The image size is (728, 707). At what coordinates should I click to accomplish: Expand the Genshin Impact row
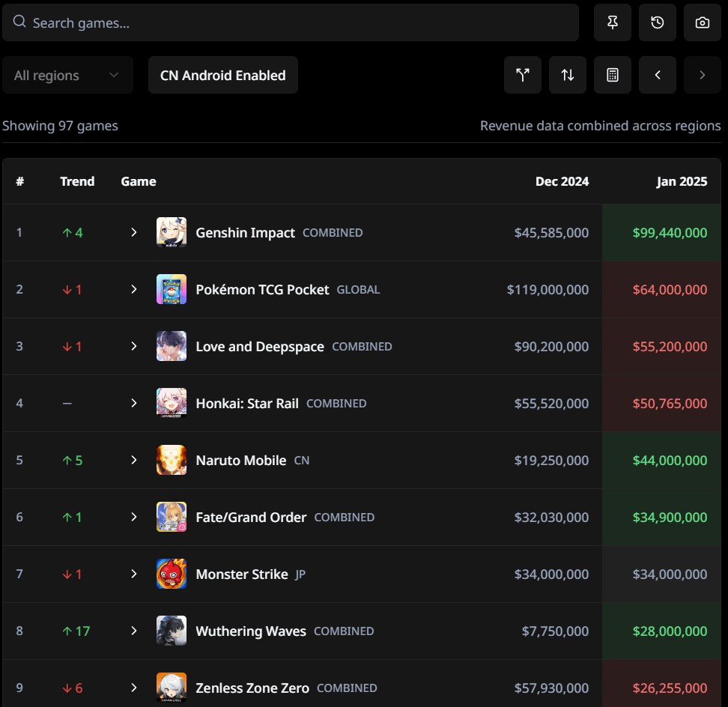point(134,232)
